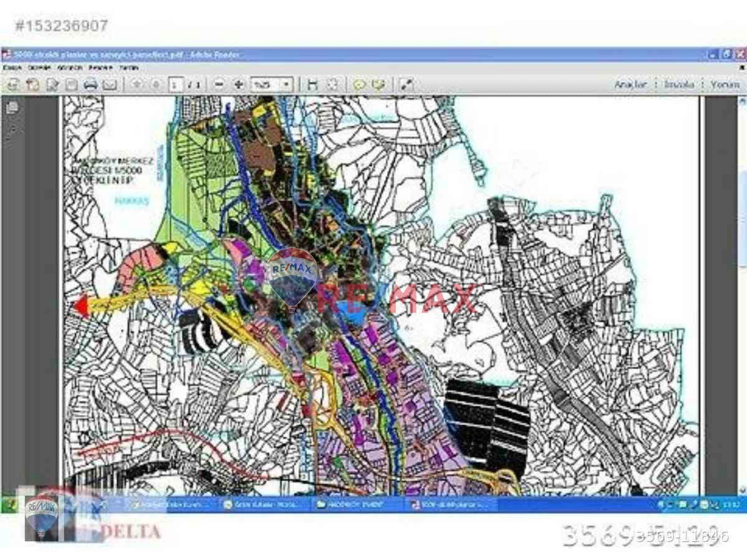Screen dimensions: 747x560
Task: Expand the Araçlar tools pane
Action: click(x=631, y=84)
